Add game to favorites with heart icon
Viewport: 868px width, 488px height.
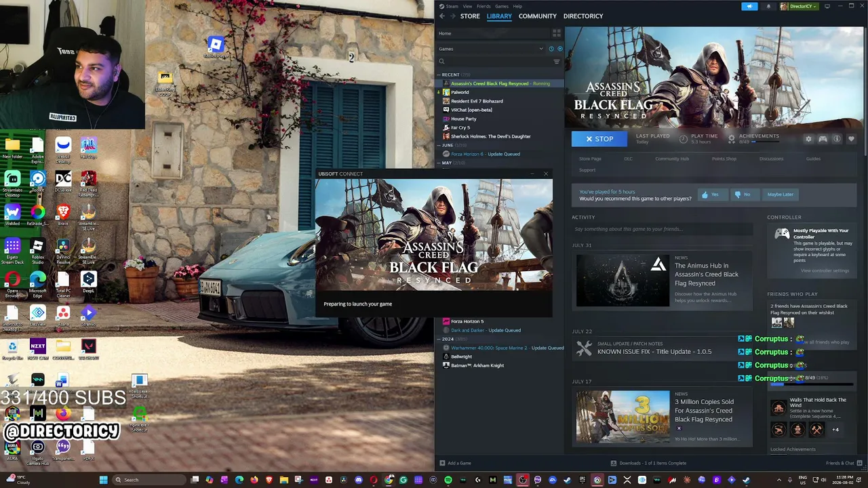tap(851, 139)
